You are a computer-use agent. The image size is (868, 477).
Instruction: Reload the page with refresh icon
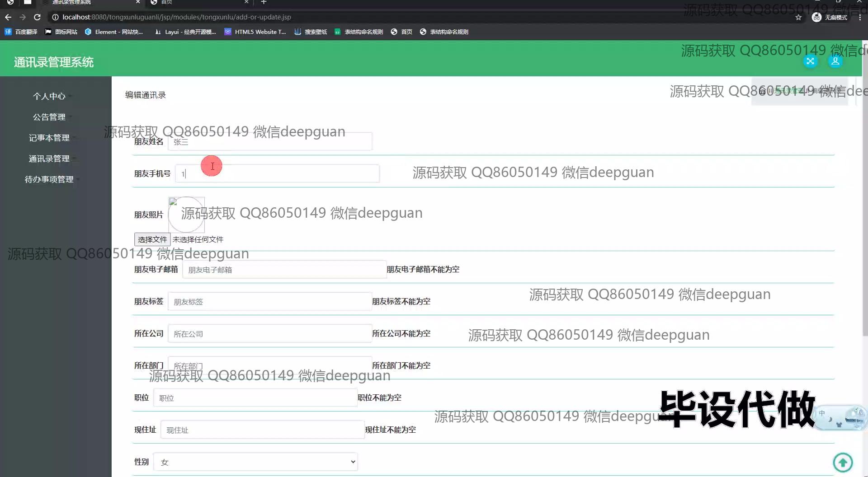click(x=38, y=17)
